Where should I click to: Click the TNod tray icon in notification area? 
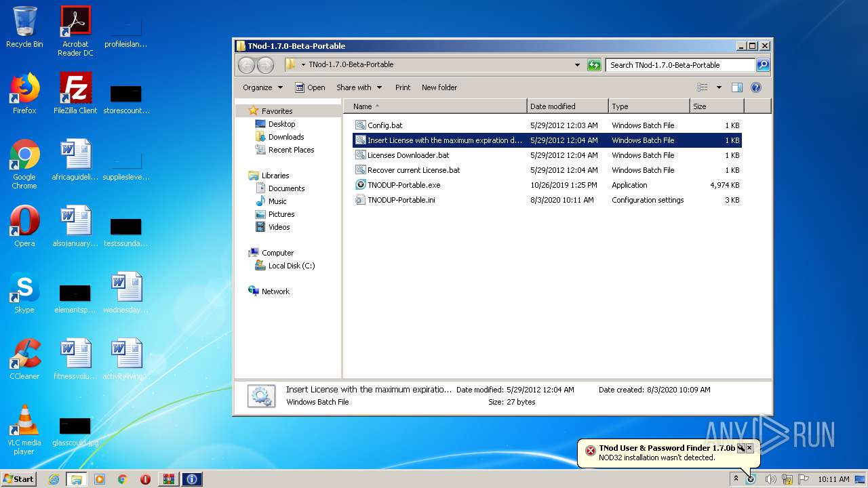click(x=751, y=479)
